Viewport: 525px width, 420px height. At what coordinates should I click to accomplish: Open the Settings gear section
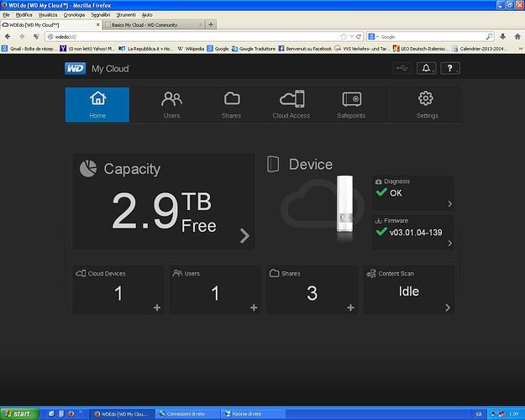pyautogui.click(x=427, y=104)
